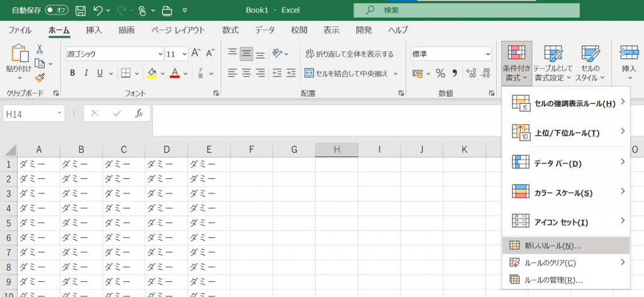Screen dimensions: 644x297
Task: Open the number format dropdown 標準
Action: (451, 54)
